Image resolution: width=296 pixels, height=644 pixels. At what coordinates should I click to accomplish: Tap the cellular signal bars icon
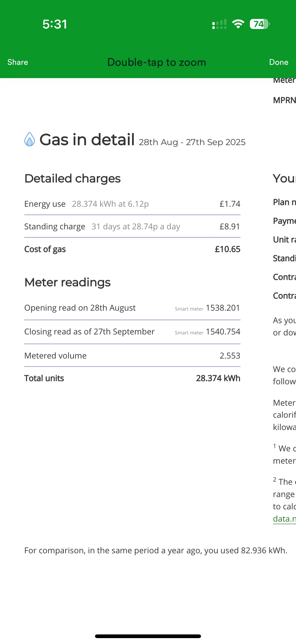pos(219,24)
